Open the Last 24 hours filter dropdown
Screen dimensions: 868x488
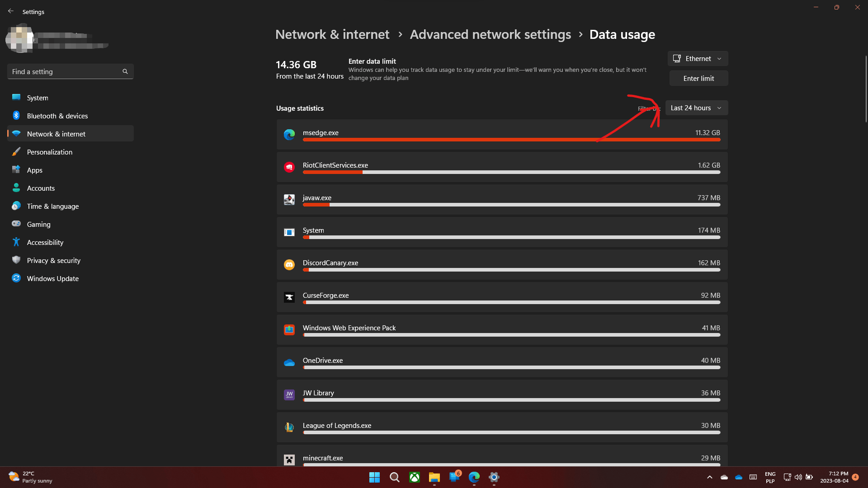pos(696,108)
